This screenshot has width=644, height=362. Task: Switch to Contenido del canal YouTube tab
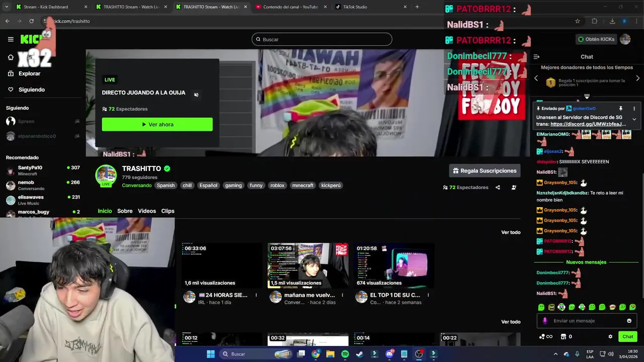point(291,7)
